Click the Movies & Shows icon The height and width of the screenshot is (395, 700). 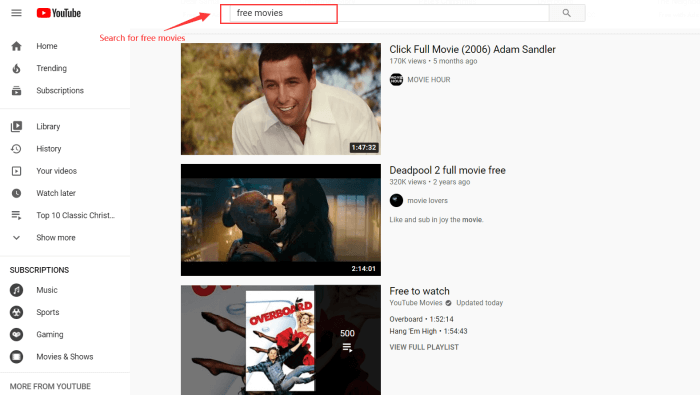pyautogui.click(x=17, y=357)
